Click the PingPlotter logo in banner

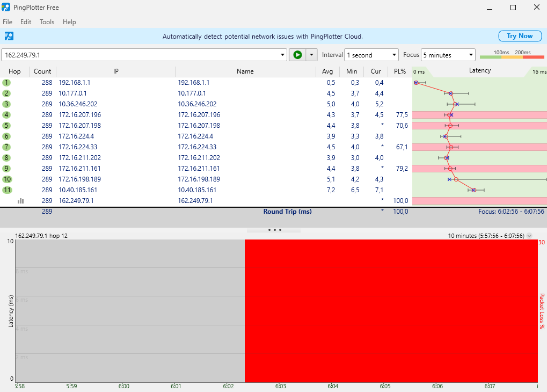click(x=9, y=36)
